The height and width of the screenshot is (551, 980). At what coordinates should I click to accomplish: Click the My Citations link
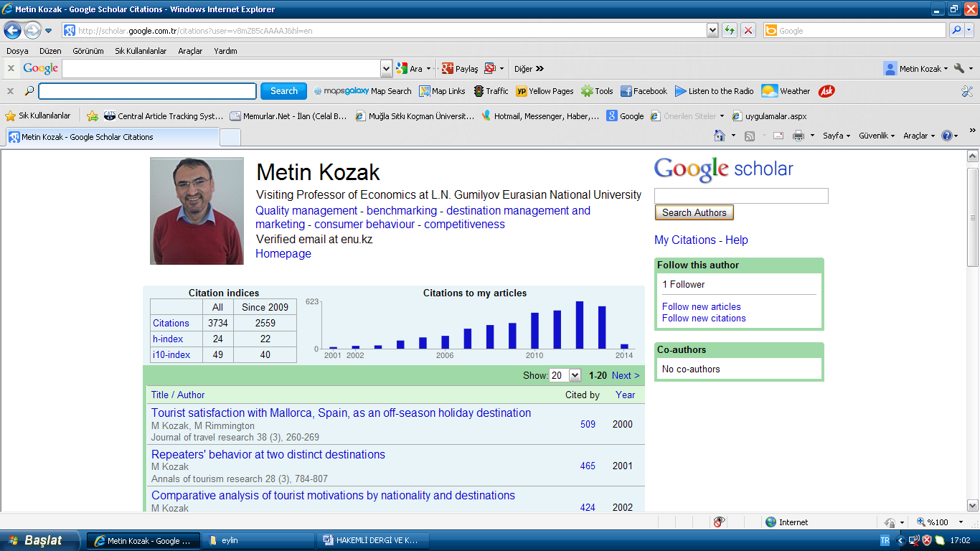tap(685, 240)
